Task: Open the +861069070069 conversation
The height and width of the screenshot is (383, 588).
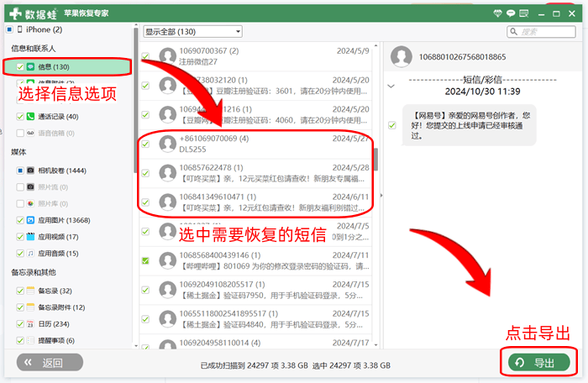Action: coord(252,144)
